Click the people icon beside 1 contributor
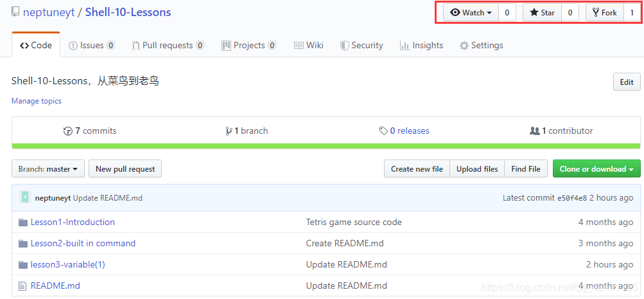This screenshot has width=644, height=299. [535, 131]
